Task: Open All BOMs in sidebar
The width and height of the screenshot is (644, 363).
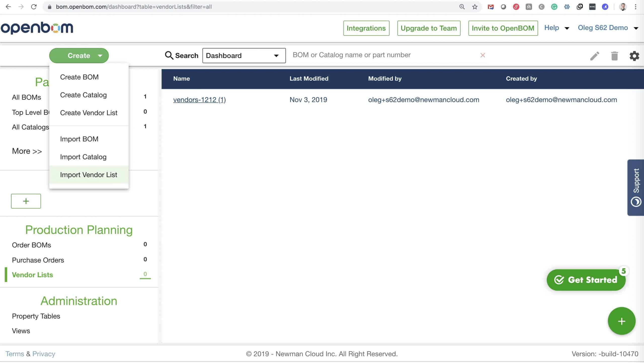Action: point(26,97)
